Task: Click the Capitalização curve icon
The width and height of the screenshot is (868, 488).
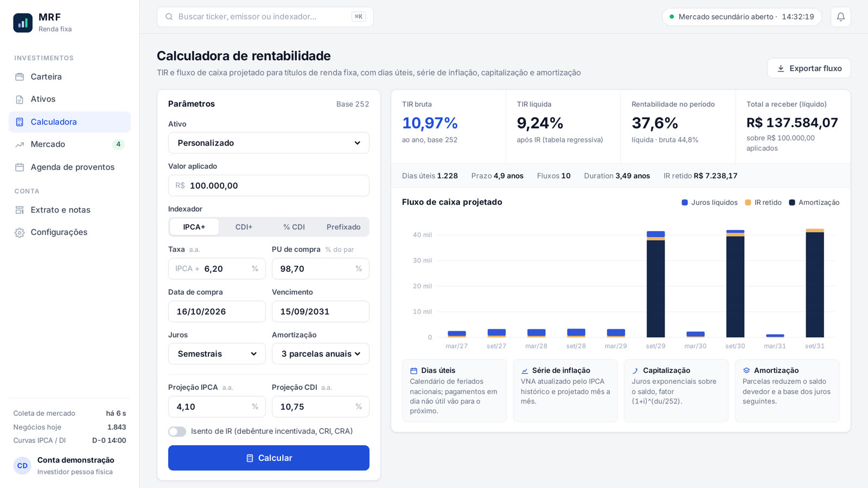Action: tap(635, 371)
